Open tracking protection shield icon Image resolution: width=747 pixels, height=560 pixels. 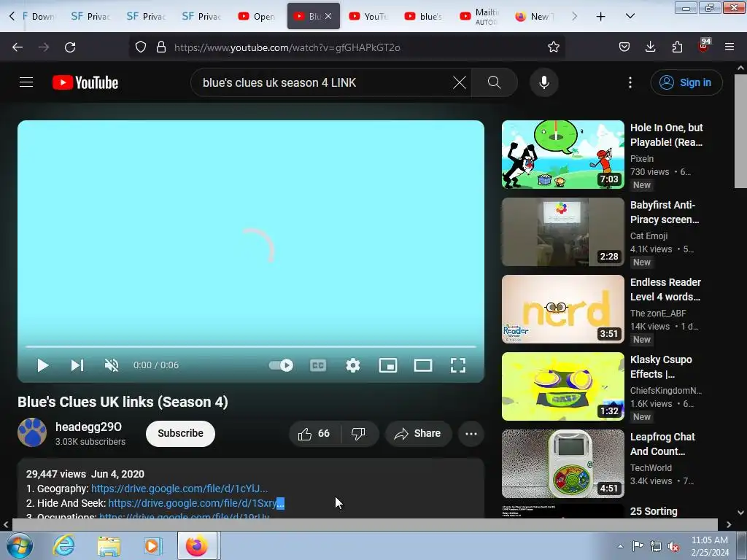141,47
